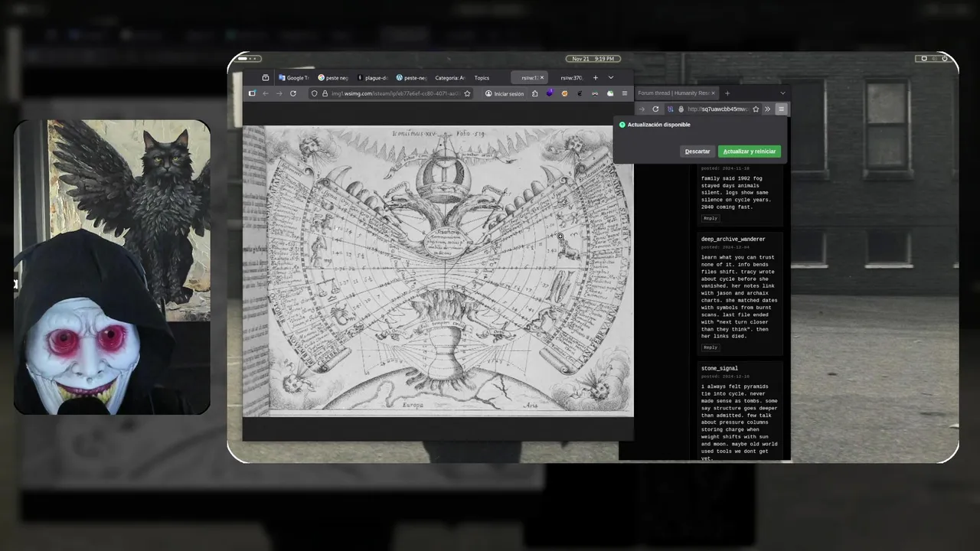Click the black extension icon in toolbar
The height and width of the screenshot is (551, 980).
point(580,93)
